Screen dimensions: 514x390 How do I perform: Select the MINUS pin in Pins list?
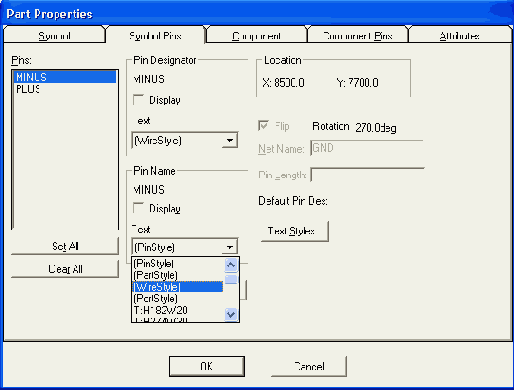(65, 77)
